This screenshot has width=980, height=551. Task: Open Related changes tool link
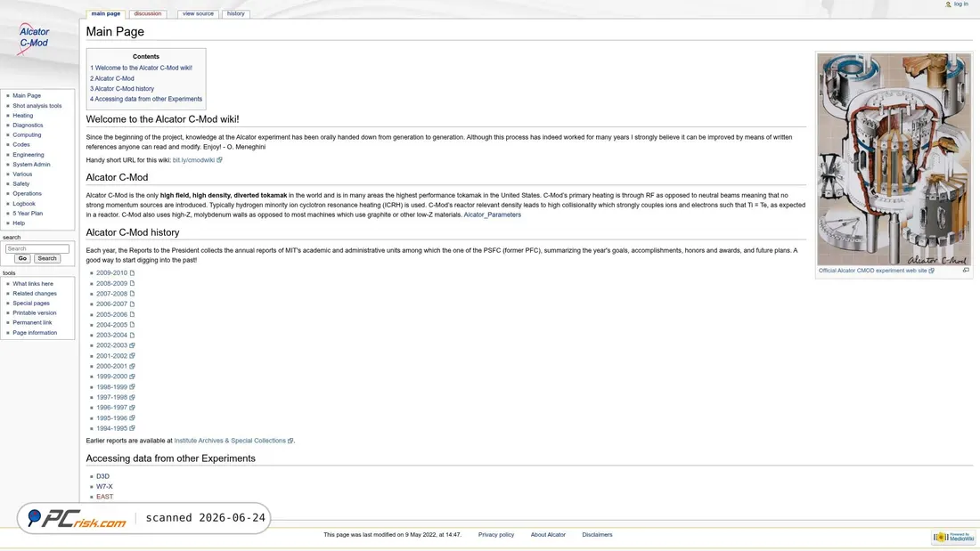pyautogui.click(x=35, y=294)
